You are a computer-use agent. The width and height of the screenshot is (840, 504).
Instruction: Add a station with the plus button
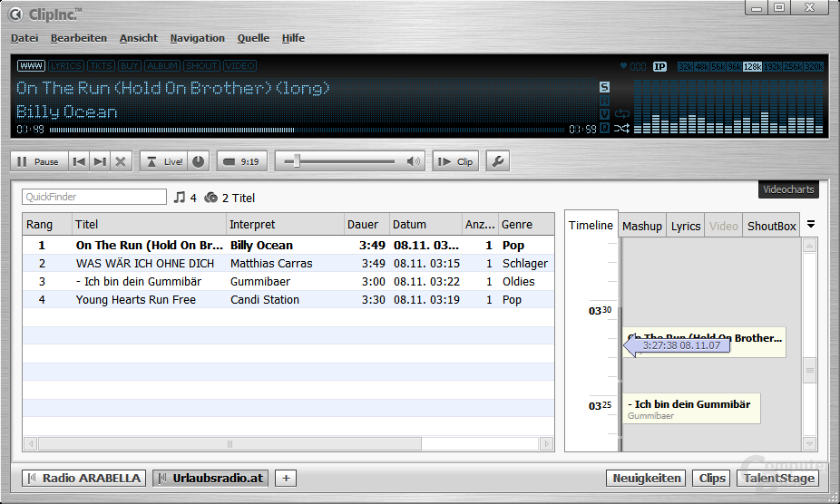pos(286,479)
